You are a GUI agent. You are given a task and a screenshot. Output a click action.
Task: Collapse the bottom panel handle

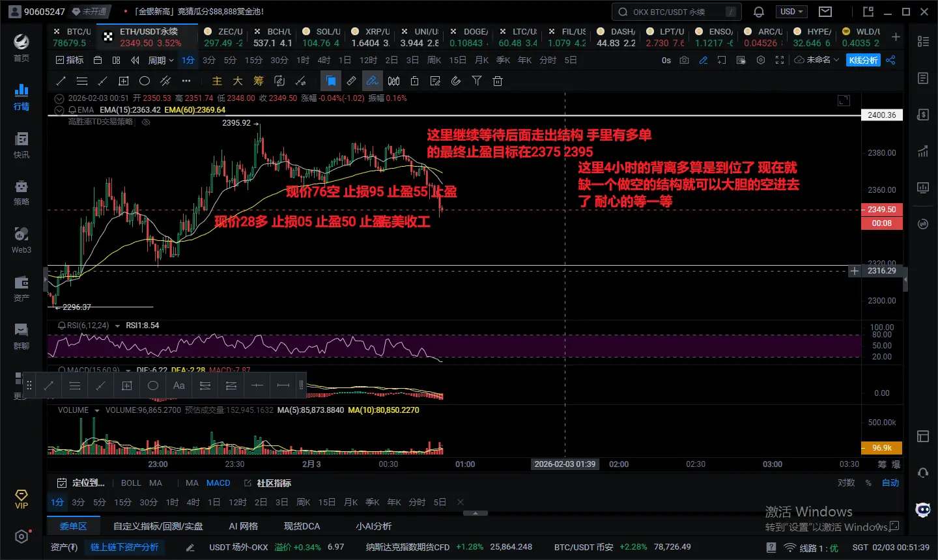pyautogui.click(x=476, y=513)
